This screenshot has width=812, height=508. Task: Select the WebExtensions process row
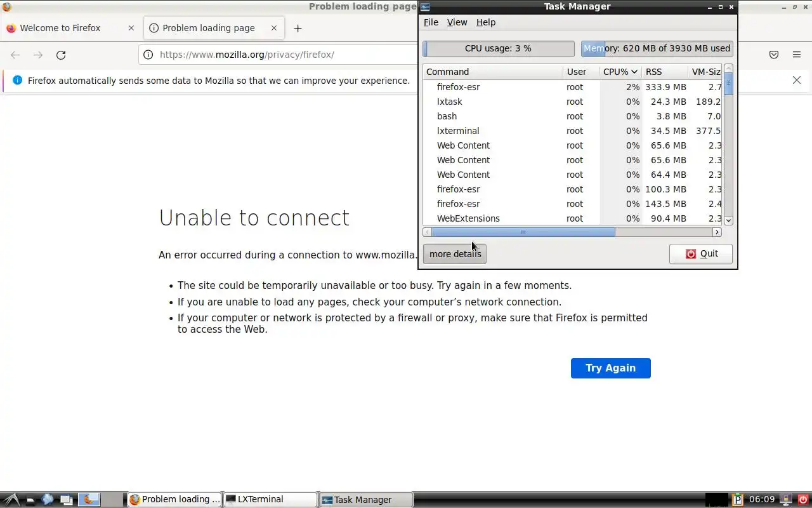pyautogui.click(x=573, y=218)
